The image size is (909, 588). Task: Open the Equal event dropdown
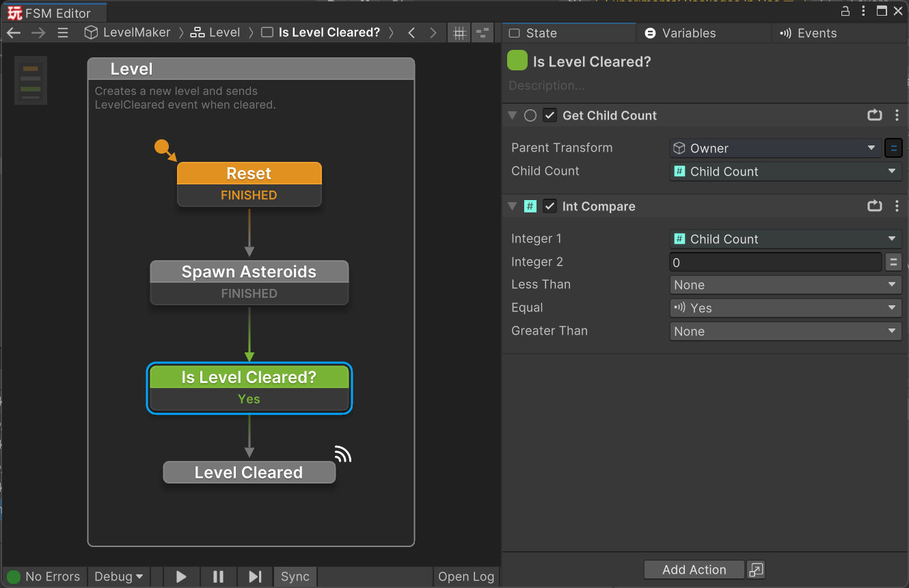[785, 308]
